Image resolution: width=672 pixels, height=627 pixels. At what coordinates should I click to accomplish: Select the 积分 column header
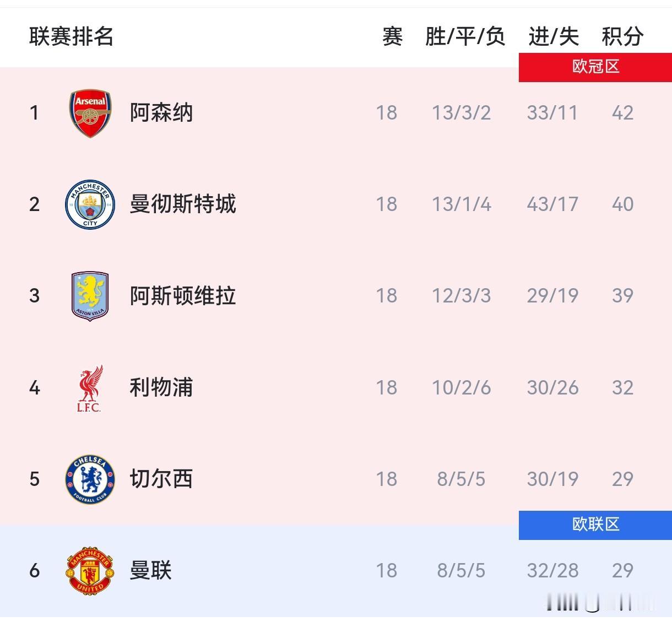pyautogui.click(x=622, y=37)
